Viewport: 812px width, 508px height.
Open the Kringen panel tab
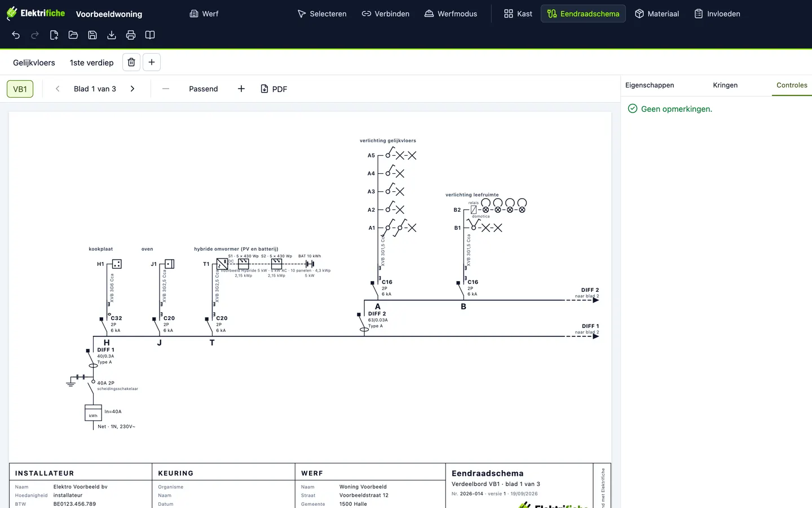(x=725, y=85)
